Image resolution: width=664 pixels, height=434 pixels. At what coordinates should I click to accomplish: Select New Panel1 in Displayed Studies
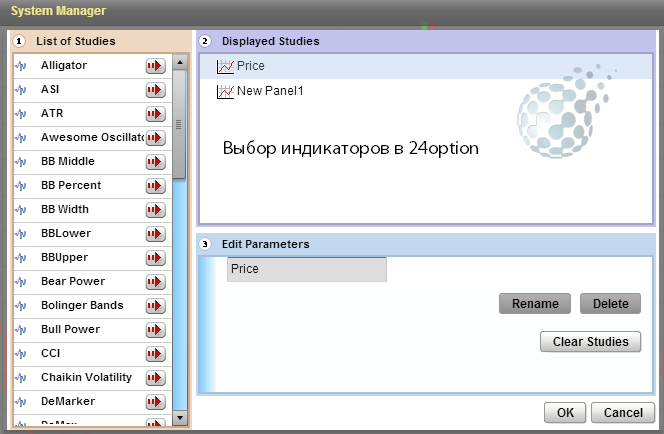(426, 91)
